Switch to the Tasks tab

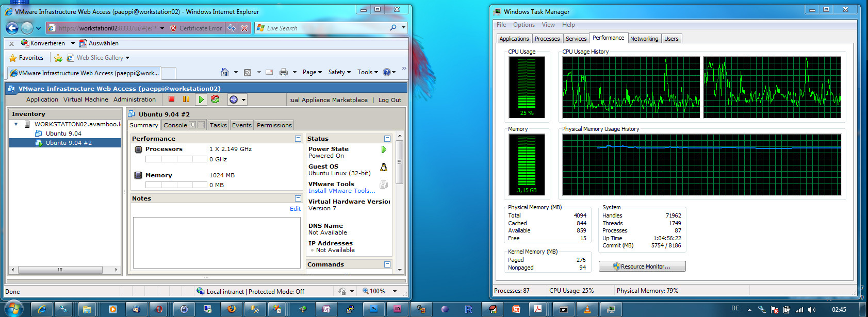218,125
